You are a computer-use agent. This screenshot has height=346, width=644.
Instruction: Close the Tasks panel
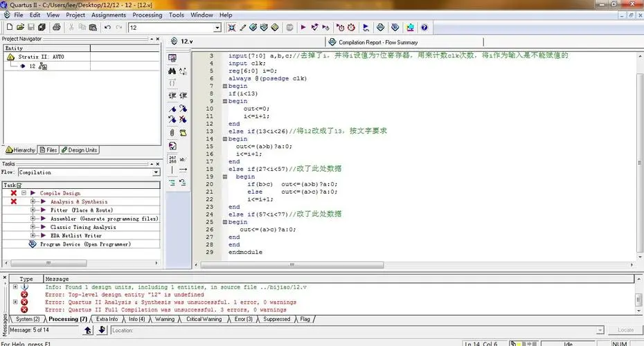pos(157,164)
